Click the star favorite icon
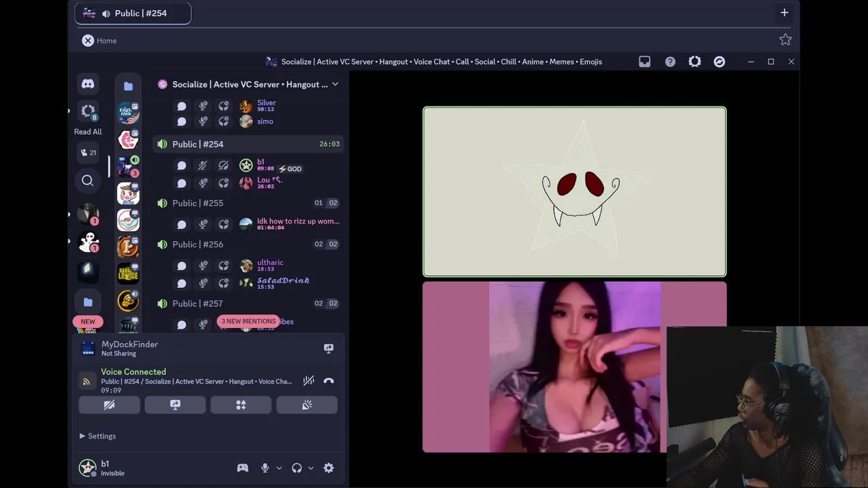The image size is (868, 488). pyautogui.click(x=785, y=39)
